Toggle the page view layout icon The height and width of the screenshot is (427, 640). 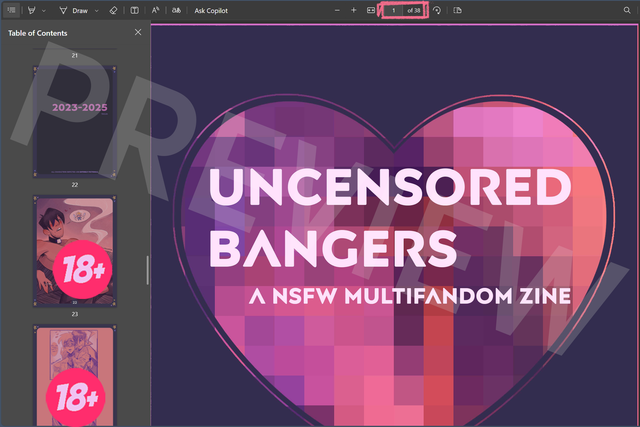pos(458,10)
